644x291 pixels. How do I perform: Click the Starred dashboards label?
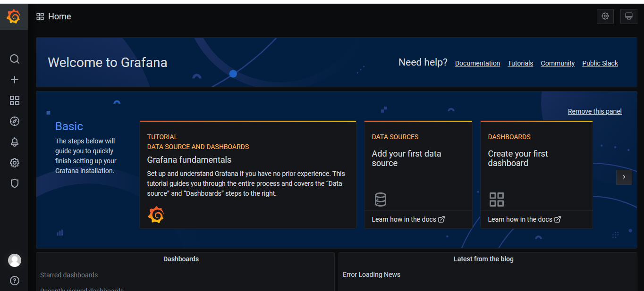coord(69,275)
